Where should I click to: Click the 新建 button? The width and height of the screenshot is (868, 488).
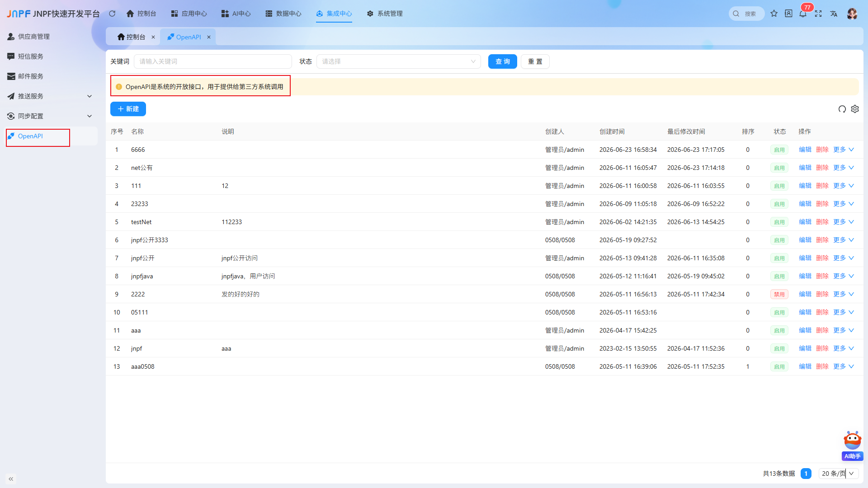pos(128,109)
